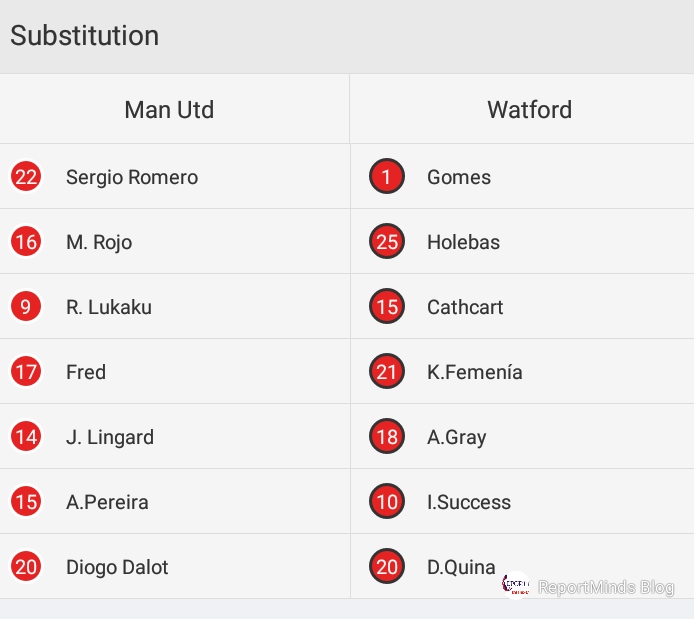Open D.Quina player name
Screen dimensions: 694x619
tap(461, 567)
